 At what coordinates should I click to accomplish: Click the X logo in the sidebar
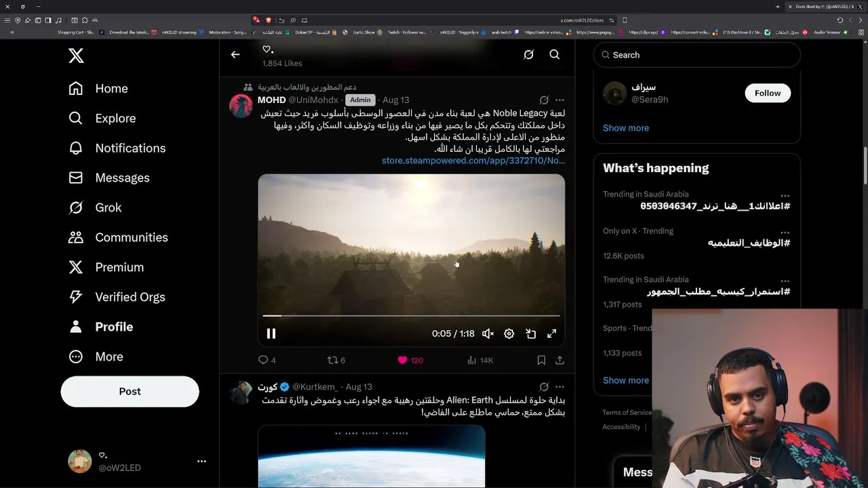(x=76, y=56)
